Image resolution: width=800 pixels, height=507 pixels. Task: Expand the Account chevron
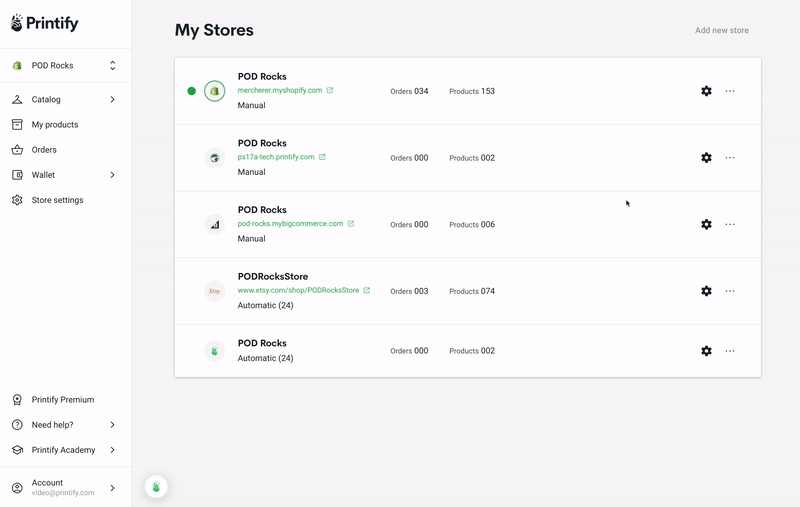[112, 488]
